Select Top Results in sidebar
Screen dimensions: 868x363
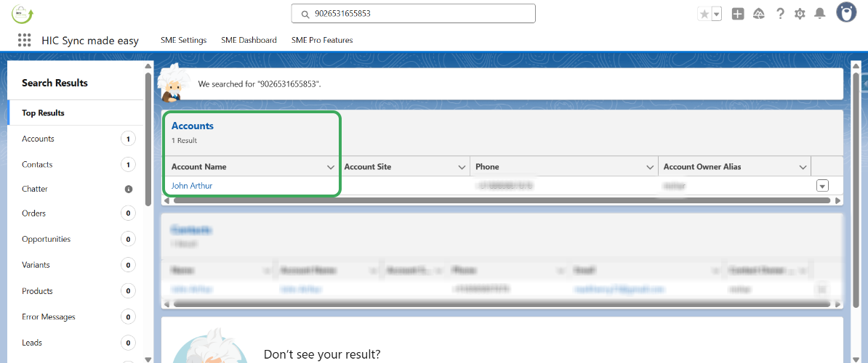(x=76, y=113)
